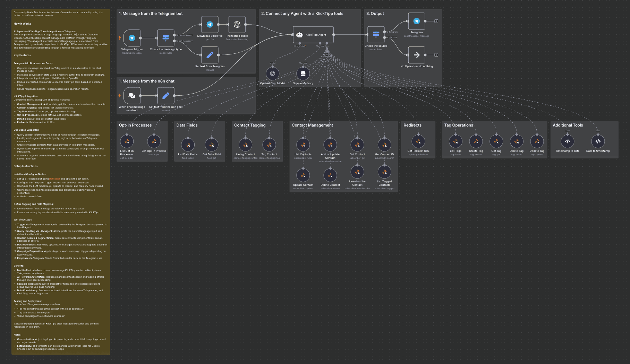The width and height of the screenshot is (630, 364).
Task: Click the 'Testing and Deployment:' heading in the note
Action: [x=28, y=301]
